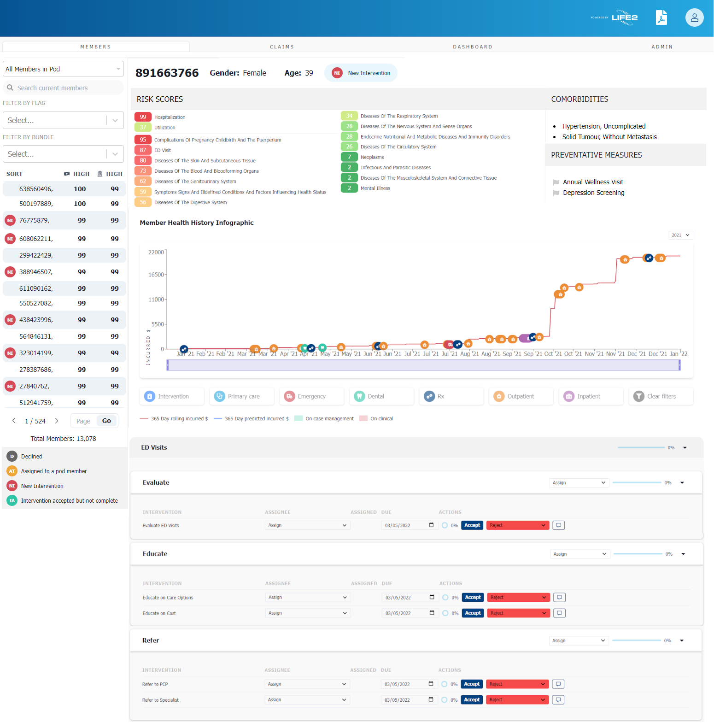The width and height of the screenshot is (714, 728).
Task: Toggle the Rx chart filter
Action: pyautogui.click(x=451, y=396)
